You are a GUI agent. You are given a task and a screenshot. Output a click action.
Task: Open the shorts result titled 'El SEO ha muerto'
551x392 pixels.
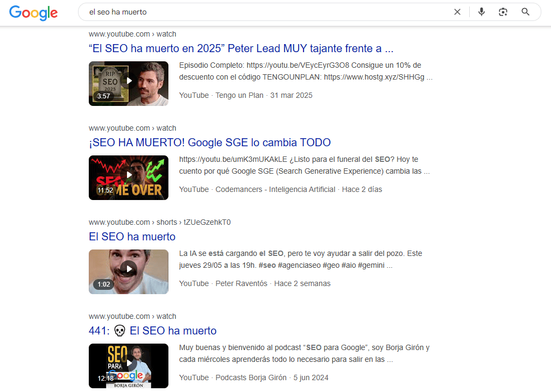point(132,237)
